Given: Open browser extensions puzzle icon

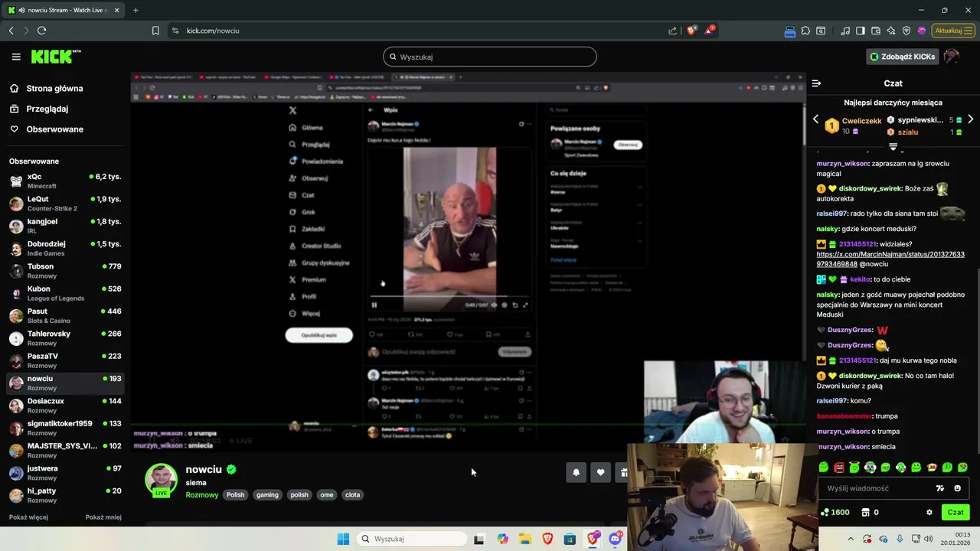Looking at the screenshot, I should (805, 31).
